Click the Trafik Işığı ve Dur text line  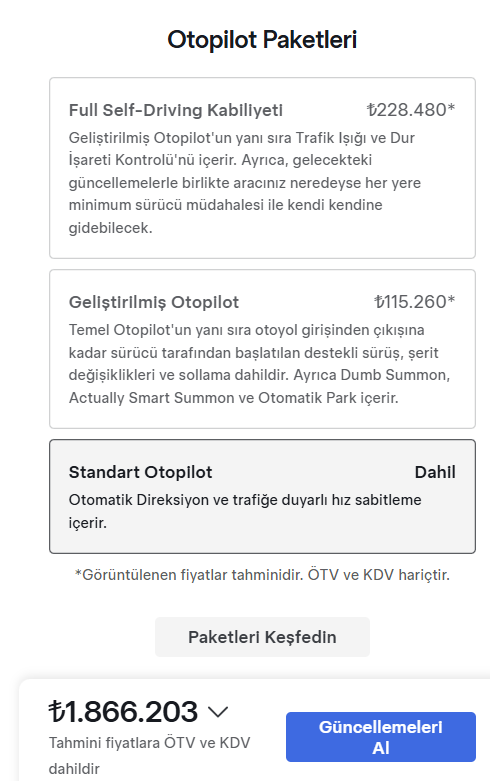[355, 138]
